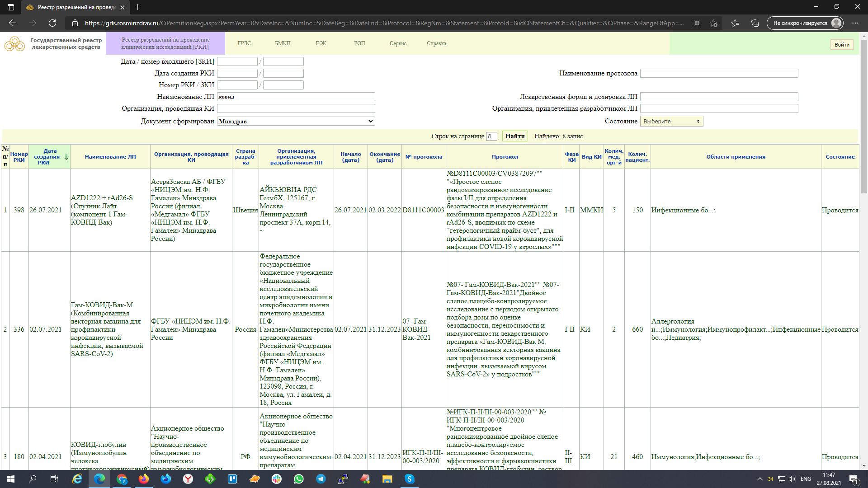Click the Войти login button

pyautogui.click(x=841, y=44)
